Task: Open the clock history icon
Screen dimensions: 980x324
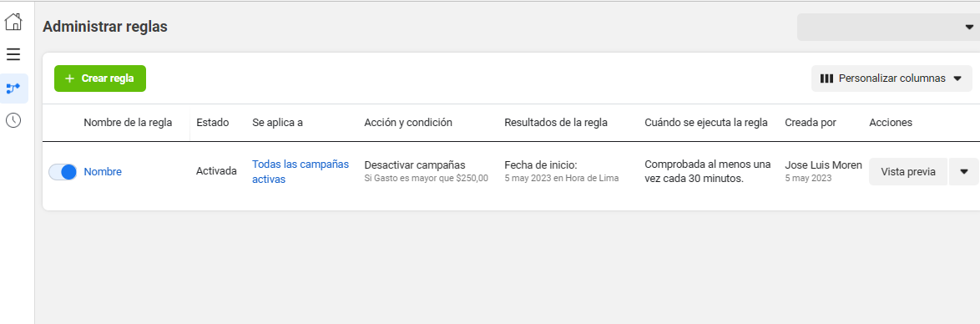Action: click(x=13, y=120)
